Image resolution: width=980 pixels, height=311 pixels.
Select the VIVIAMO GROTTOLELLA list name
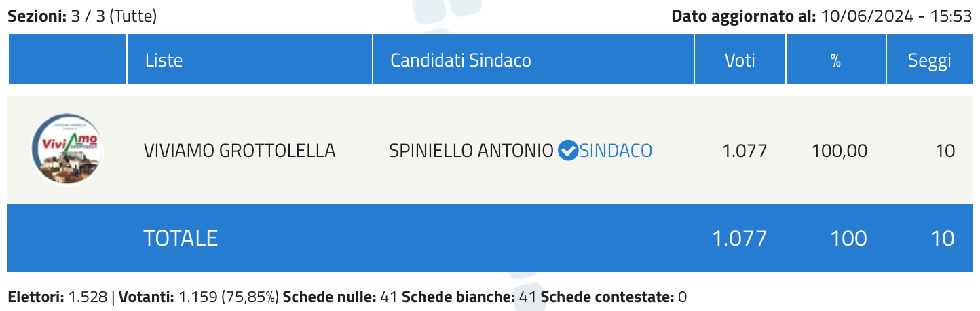coord(240,150)
